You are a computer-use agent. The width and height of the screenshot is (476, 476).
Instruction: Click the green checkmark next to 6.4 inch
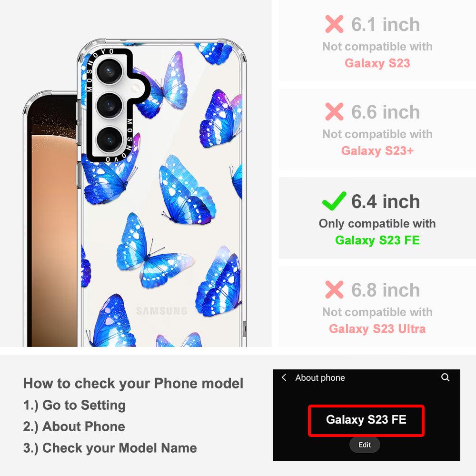[334, 201]
